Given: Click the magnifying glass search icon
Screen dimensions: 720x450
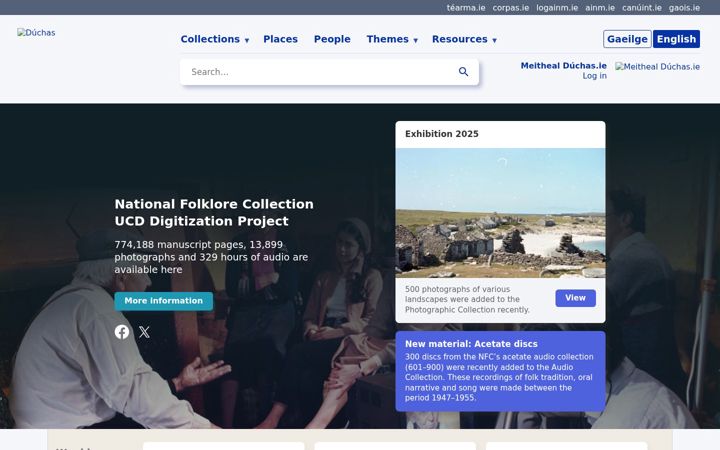Looking at the screenshot, I should click(463, 72).
